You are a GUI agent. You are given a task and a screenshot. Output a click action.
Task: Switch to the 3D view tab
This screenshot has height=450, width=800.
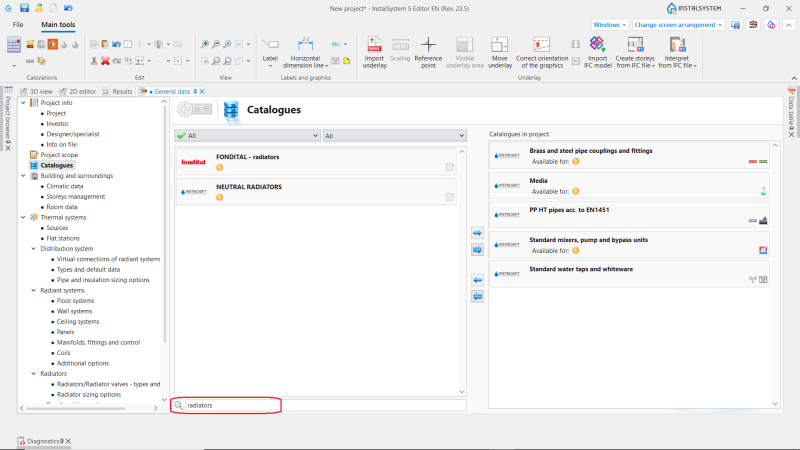36,91
